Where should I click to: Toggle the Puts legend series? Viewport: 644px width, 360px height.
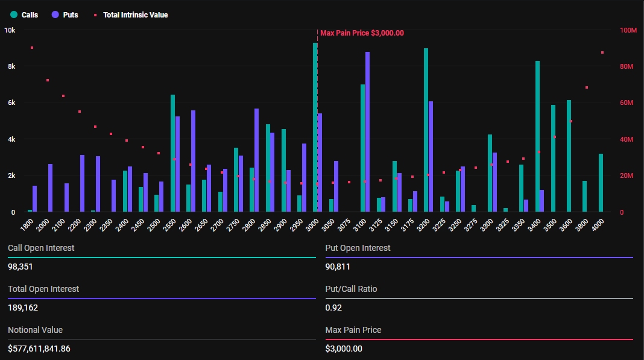[65, 15]
